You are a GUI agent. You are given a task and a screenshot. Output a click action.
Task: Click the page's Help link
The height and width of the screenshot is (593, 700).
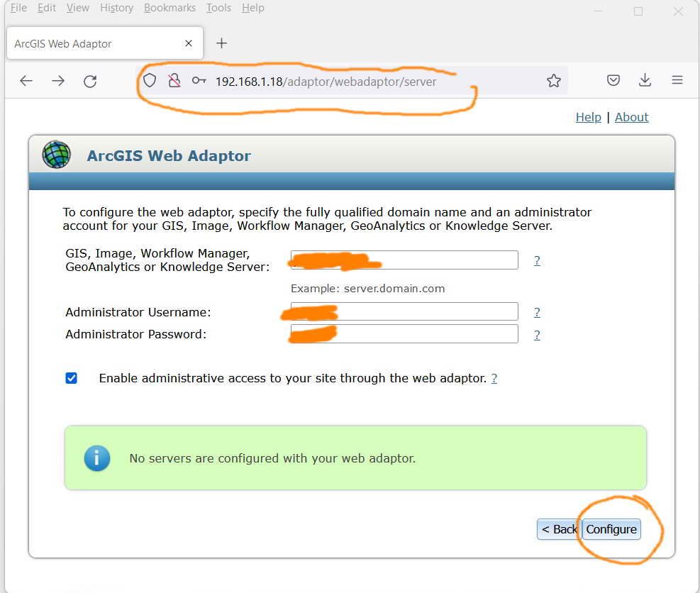[x=589, y=117]
